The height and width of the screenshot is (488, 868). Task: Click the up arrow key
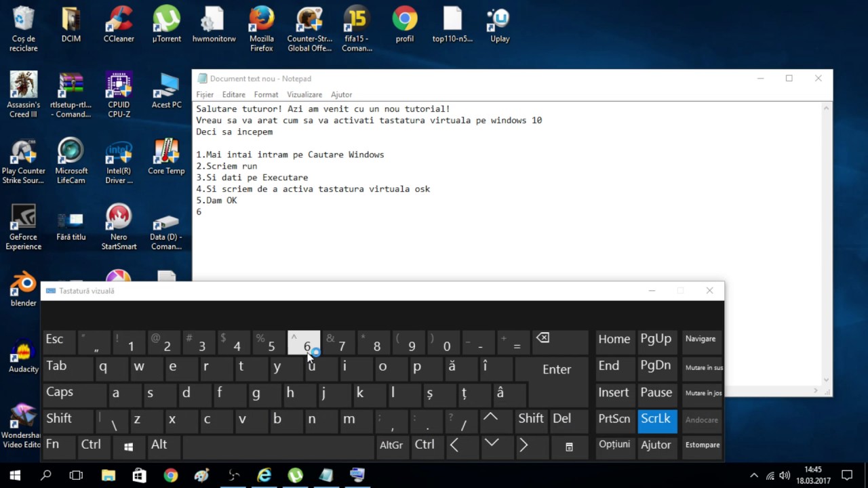point(496,422)
